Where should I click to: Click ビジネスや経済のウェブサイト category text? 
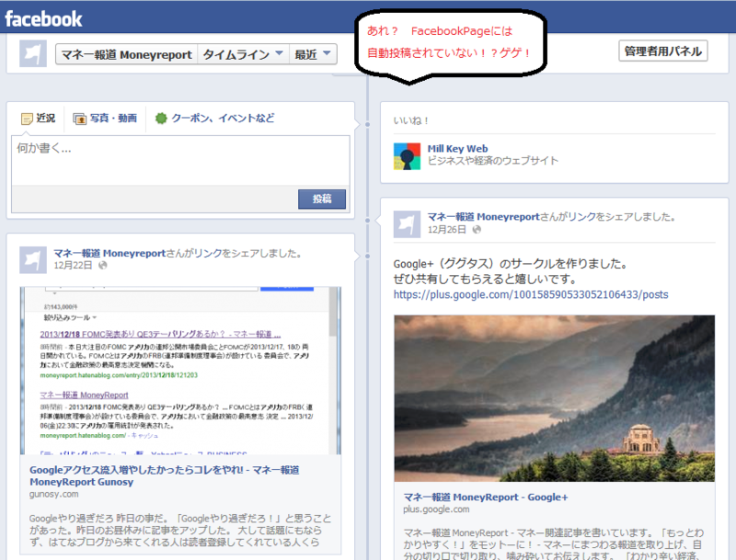click(493, 161)
